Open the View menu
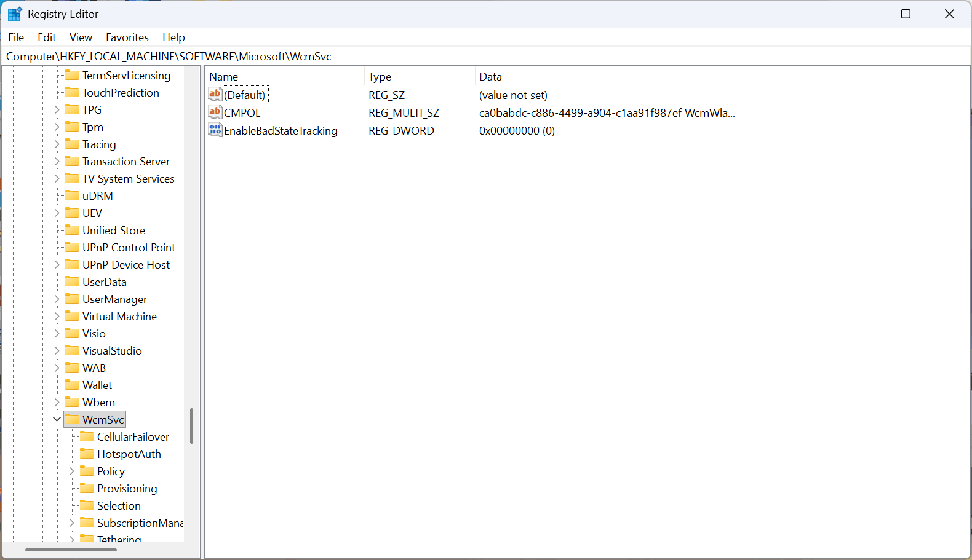Screen dimensions: 972x560 [x=81, y=37]
